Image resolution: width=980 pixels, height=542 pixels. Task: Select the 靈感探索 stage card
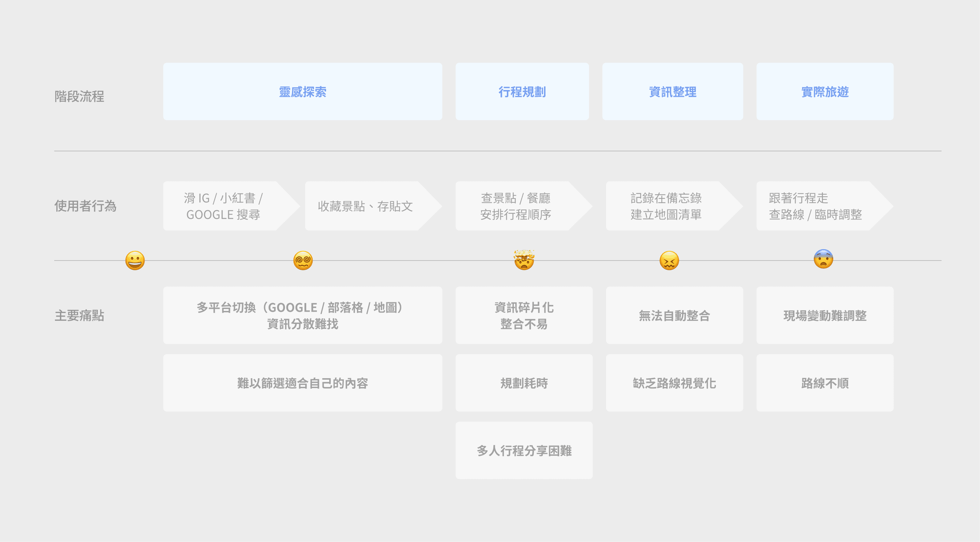[x=302, y=92]
